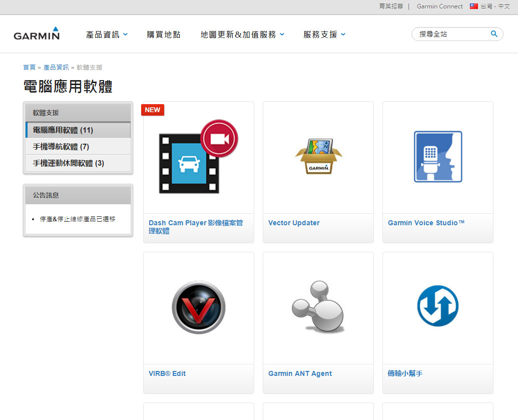
Task: Select 手機運動休閒軟體 (3) in sidebar
Action: pyautogui.click(x=78, y=163)
